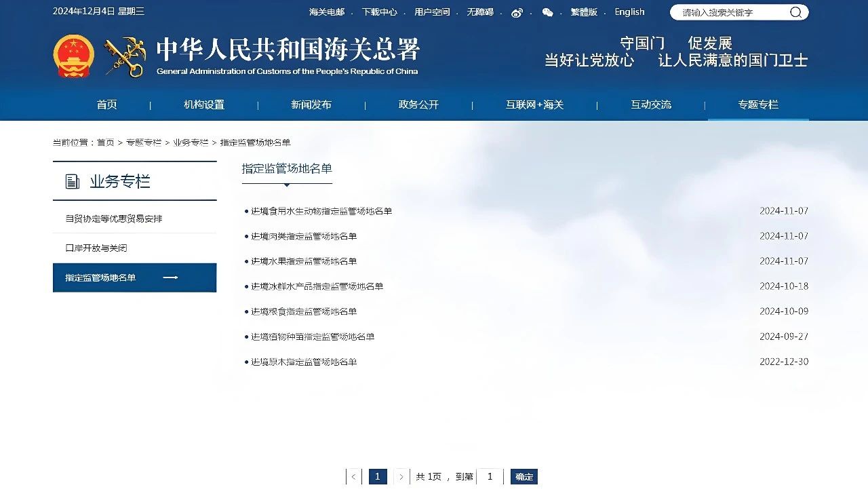Click the customs key emblem logo
The image size is (868, 498).
click(125, 57)
